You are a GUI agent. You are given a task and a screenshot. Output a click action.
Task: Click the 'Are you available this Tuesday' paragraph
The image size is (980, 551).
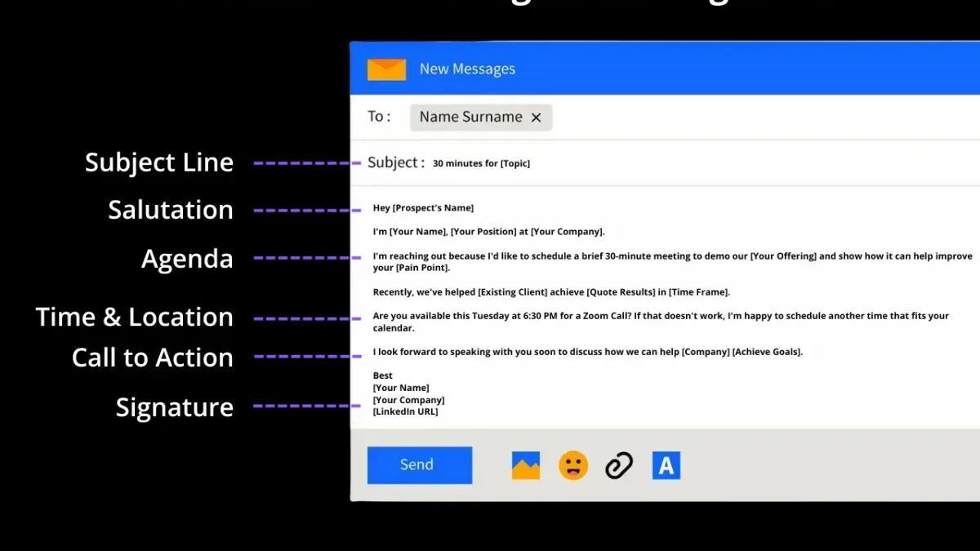tap(661, 322)
